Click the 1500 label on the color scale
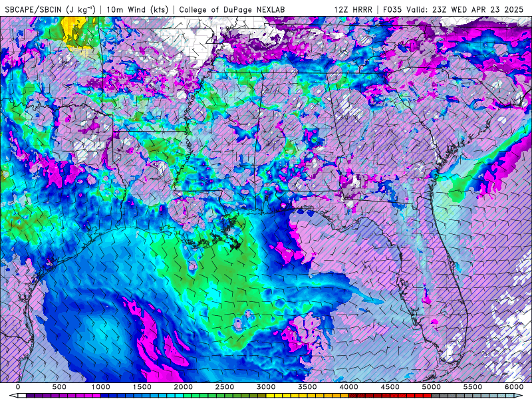 click(142, 387)
